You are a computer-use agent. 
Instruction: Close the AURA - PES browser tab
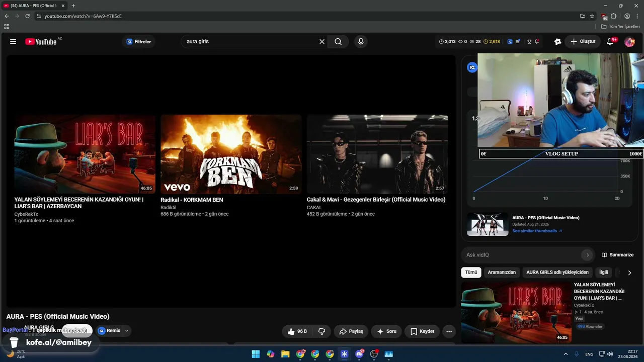63,6
